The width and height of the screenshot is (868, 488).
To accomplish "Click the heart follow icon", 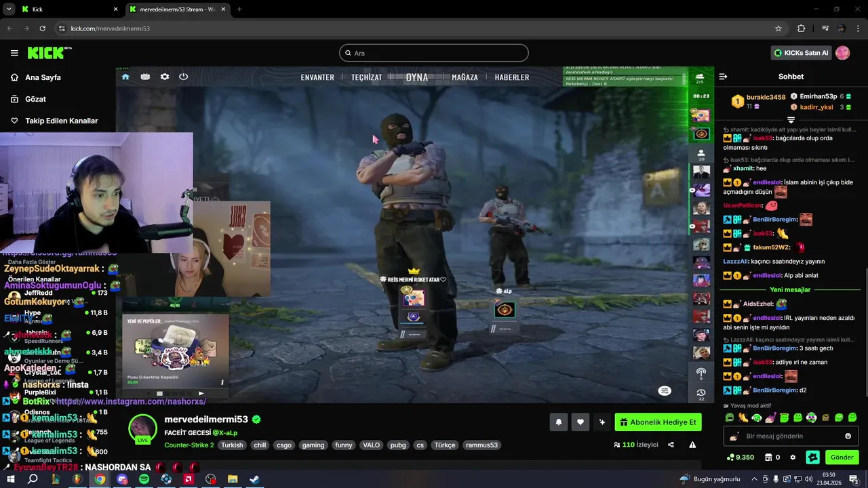I will pyautogui.click(x=580, y=422).
